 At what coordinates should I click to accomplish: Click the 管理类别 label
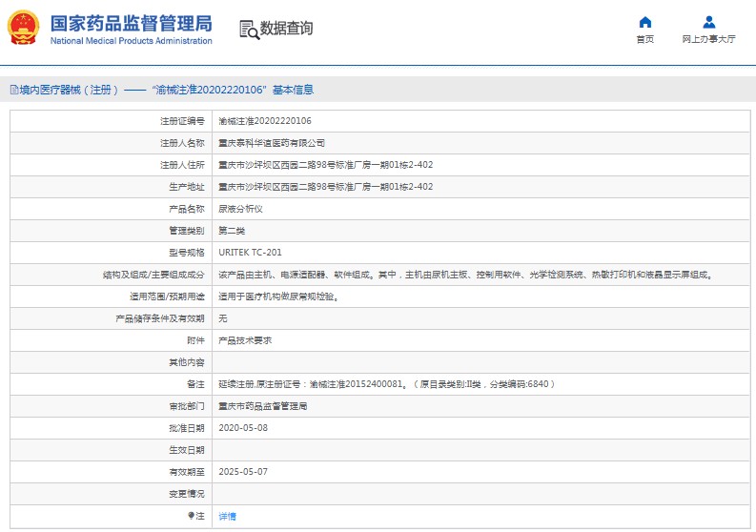click(x=187, y=231)
